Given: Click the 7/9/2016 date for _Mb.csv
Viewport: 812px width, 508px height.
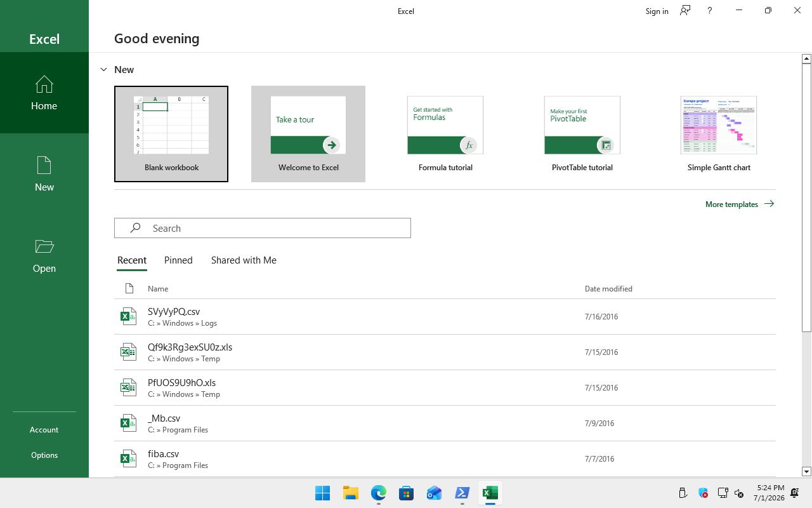Looking at the screenshot, I should click(x=599, y=423).
